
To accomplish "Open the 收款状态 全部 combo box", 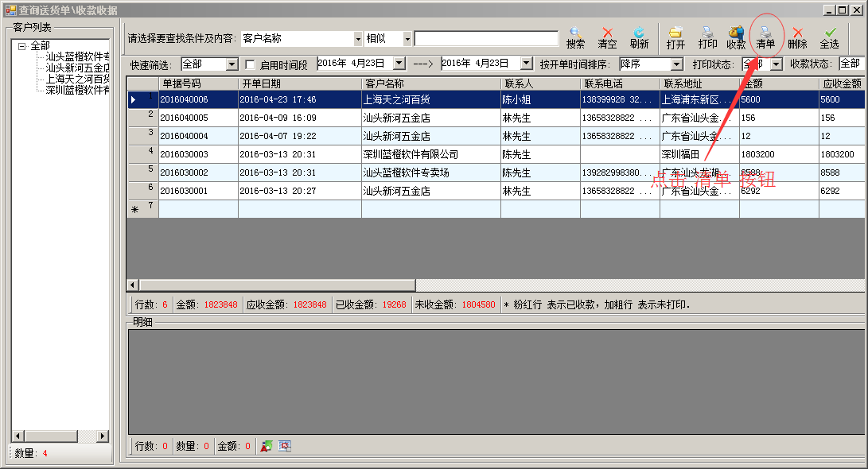I will (x=851, y=64).
